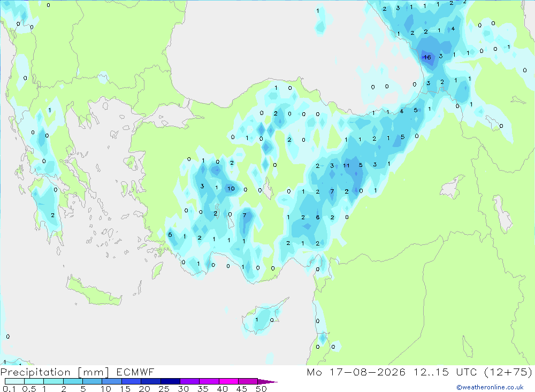Select the 10–15 mm blue legend swatch
The height and width of the screenshot is (392, 535).
(x=112, y=381)
